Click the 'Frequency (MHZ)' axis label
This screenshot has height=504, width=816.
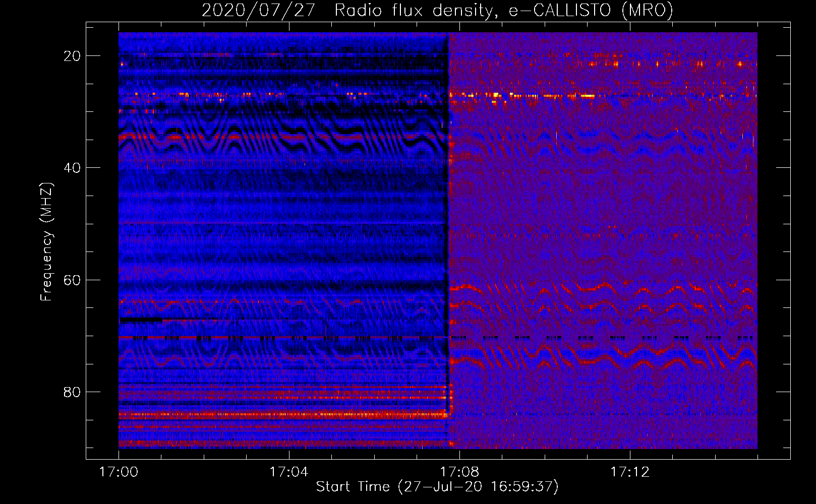coord(46,242)
